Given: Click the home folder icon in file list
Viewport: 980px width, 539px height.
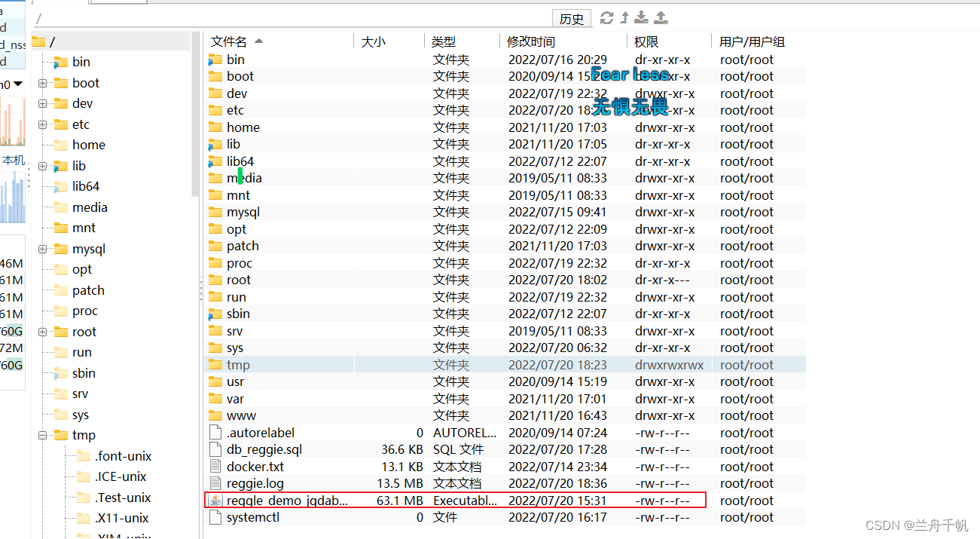Looking at the screenshot, I should point(215,127).
